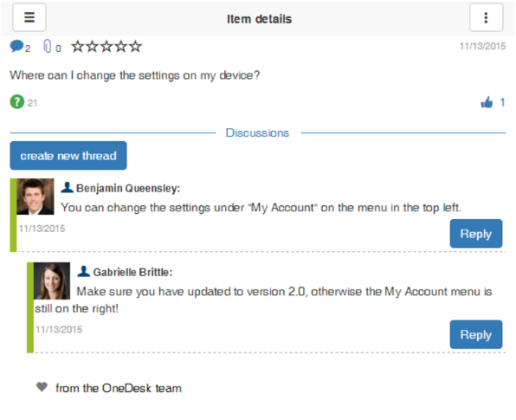Image resolution: width=516 pixels, height=420 pixels.
Task: Click the create new thread button
Action: click(68, 156)
